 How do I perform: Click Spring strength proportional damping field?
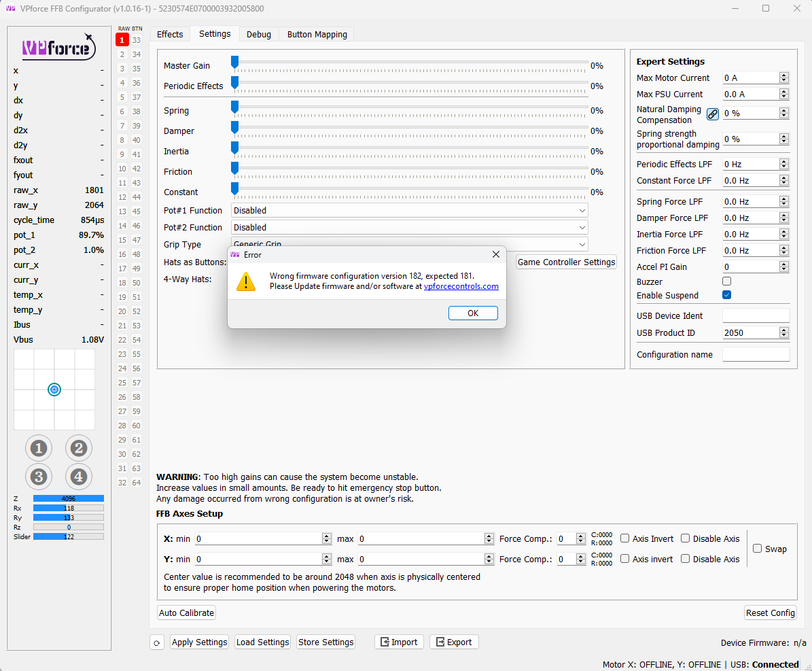click(x=756, y=139)
